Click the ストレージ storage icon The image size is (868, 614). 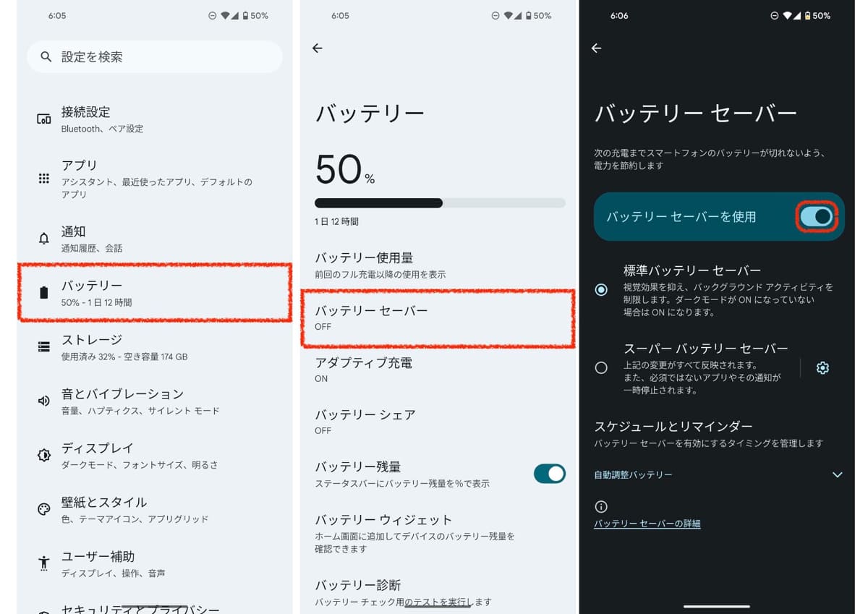click(x=45, y=346)
